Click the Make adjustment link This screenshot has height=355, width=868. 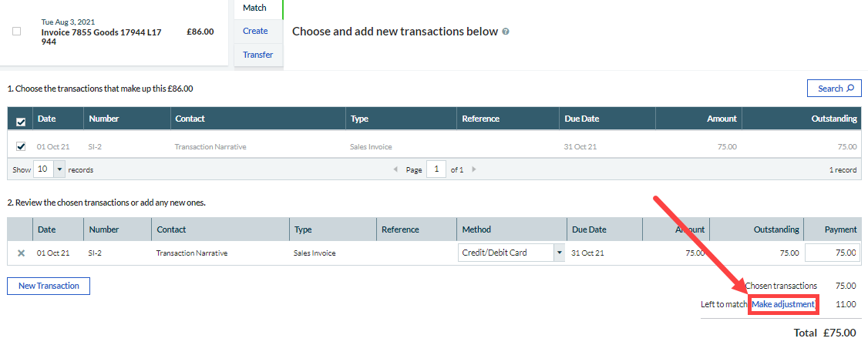coord(783,304)
